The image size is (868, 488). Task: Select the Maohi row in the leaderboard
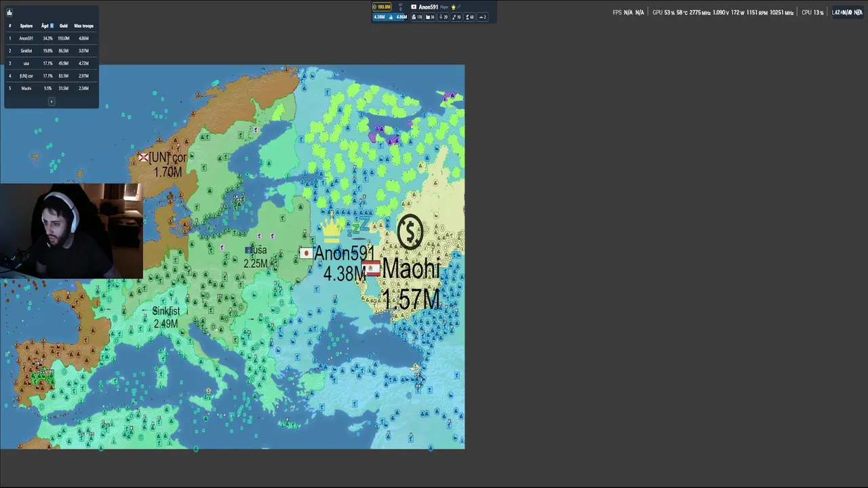tap(52, 88)
